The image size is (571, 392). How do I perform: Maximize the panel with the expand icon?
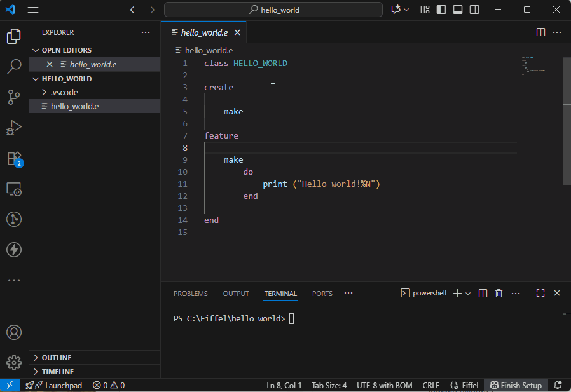[540, 293]
